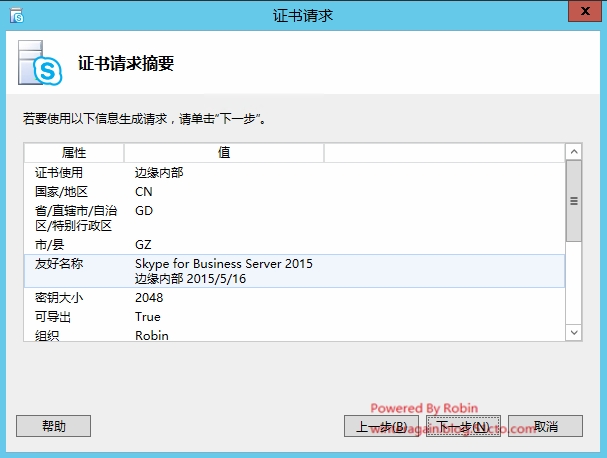This screenshot has width=607, height=458.
Task: Close the 证书请求 dialog window
Action: pyautogui.click(x=585, y=11)
